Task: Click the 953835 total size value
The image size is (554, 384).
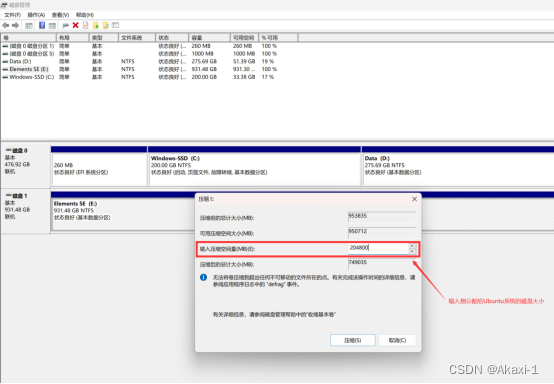Action: (x=358, y=216)
